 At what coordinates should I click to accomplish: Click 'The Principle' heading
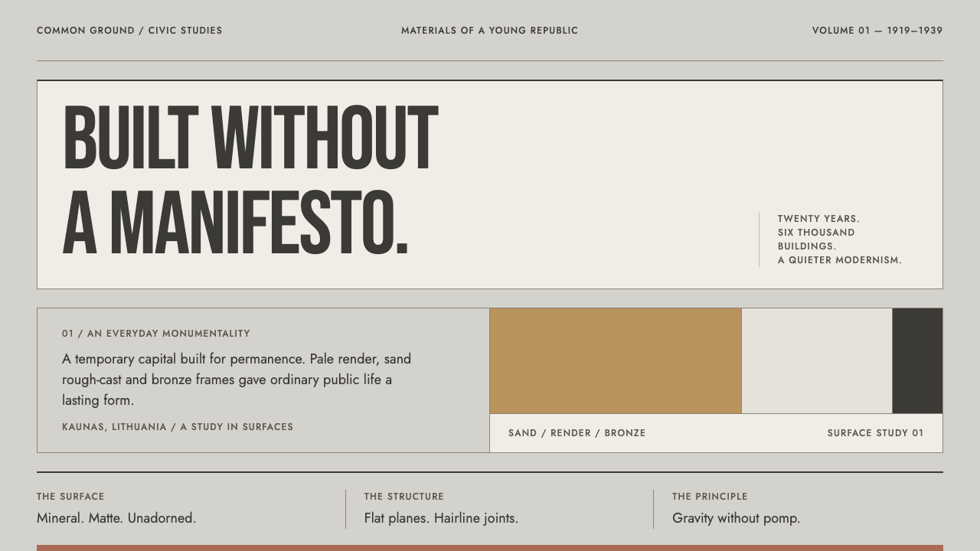(710, 497)
